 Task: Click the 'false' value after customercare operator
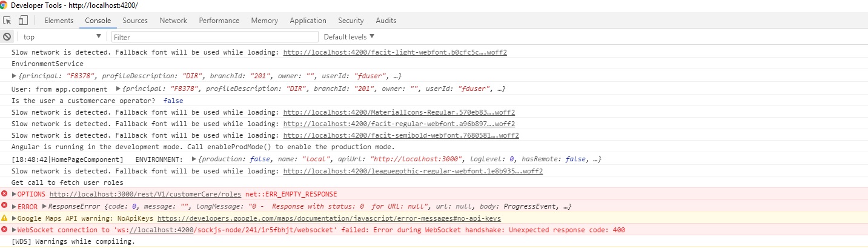[x=173, y=101]
